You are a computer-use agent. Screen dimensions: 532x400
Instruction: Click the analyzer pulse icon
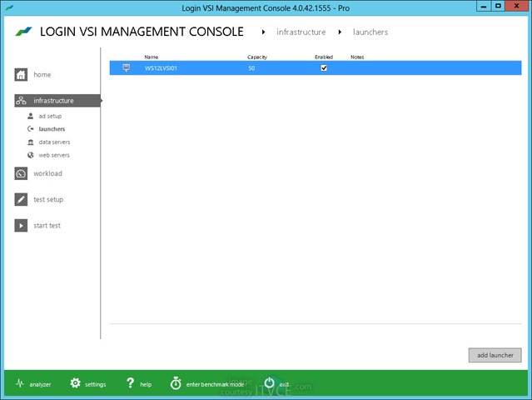[x=20, y=383]
